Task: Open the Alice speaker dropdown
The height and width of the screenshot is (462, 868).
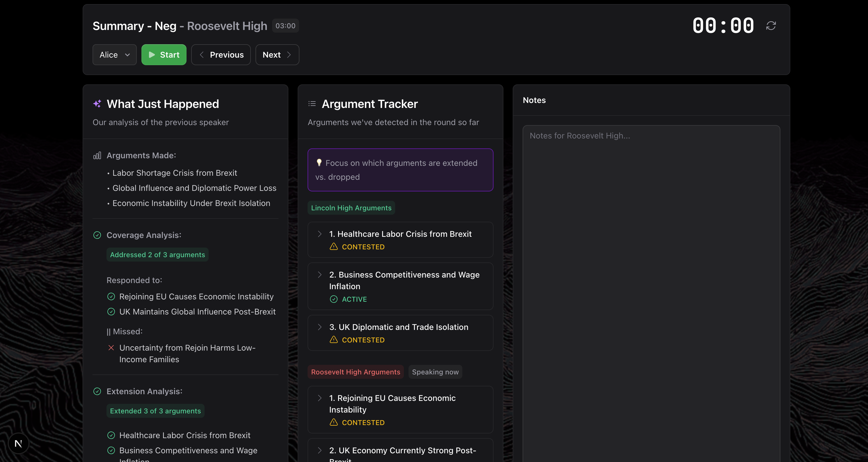Action: coord(115,55)
